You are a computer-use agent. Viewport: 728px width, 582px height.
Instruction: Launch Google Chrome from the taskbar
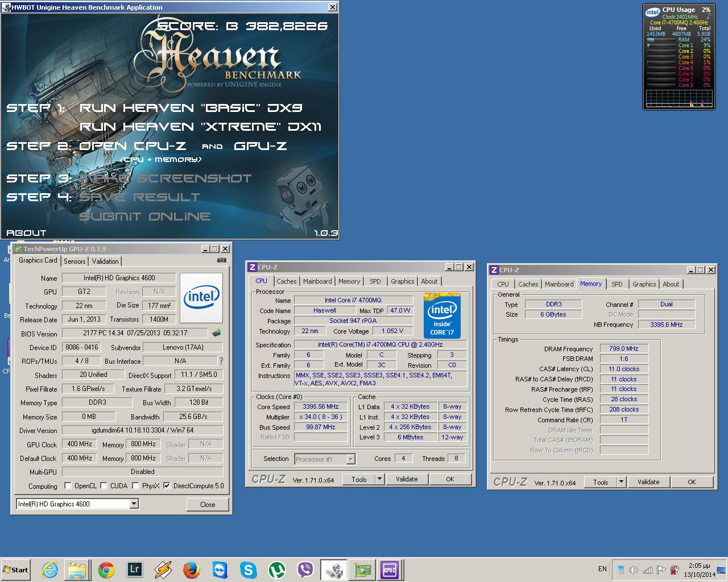coord(106,569)
